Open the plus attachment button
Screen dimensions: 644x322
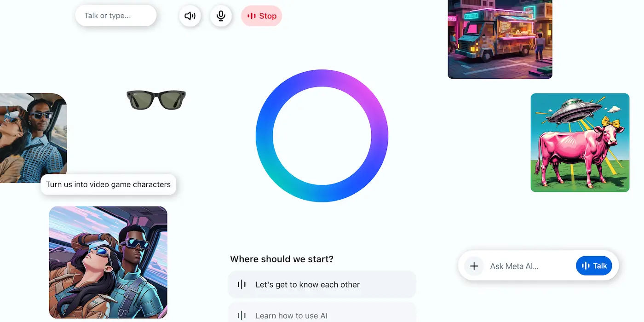474,266
